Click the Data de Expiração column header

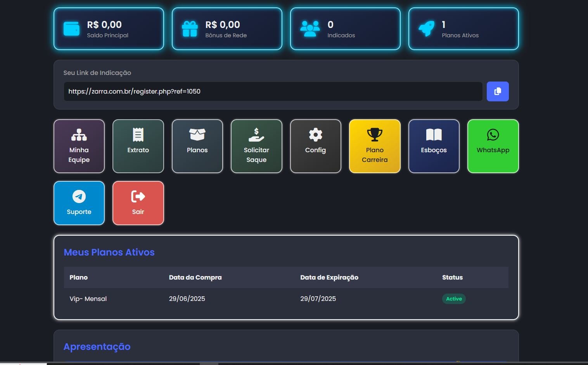[x=329, y=277]
